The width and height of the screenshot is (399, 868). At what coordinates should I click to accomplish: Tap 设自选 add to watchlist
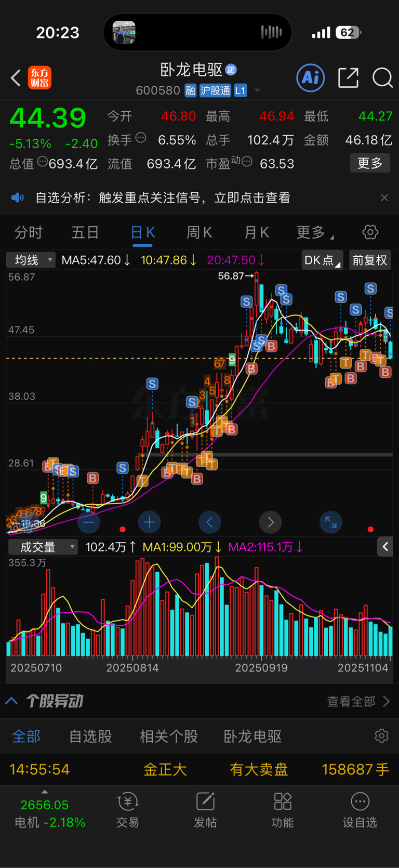pyautogui.click(x=360, y=811)
